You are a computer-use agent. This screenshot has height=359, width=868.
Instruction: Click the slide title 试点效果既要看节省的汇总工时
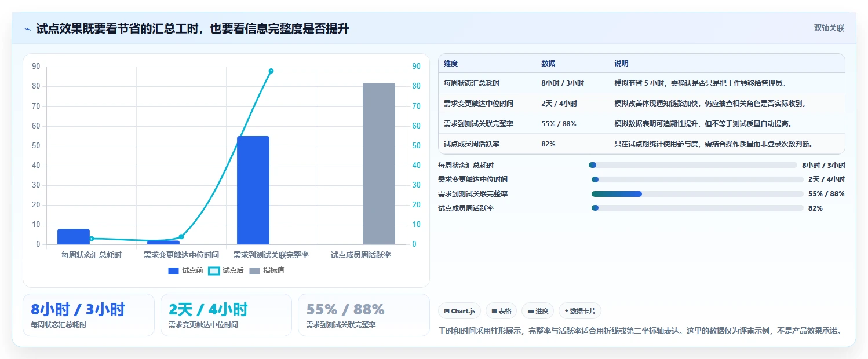[x=192, y=28]
